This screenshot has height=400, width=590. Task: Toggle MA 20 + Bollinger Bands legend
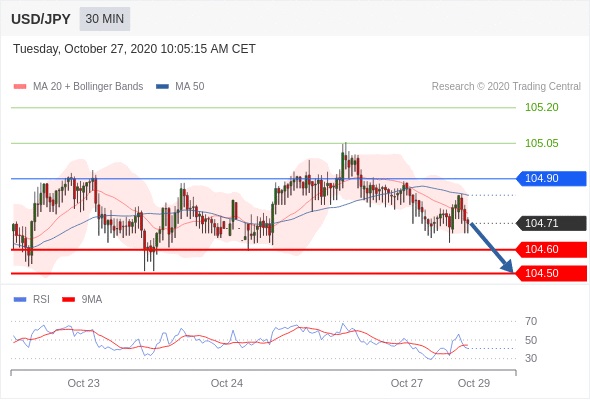click(78, 87)
